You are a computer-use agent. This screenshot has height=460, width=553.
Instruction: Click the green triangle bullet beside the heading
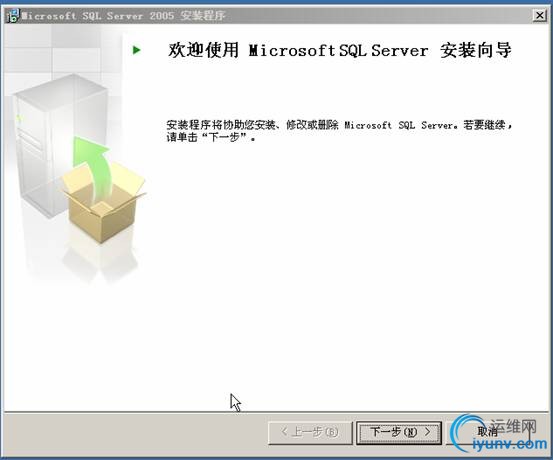click(137, 50)
